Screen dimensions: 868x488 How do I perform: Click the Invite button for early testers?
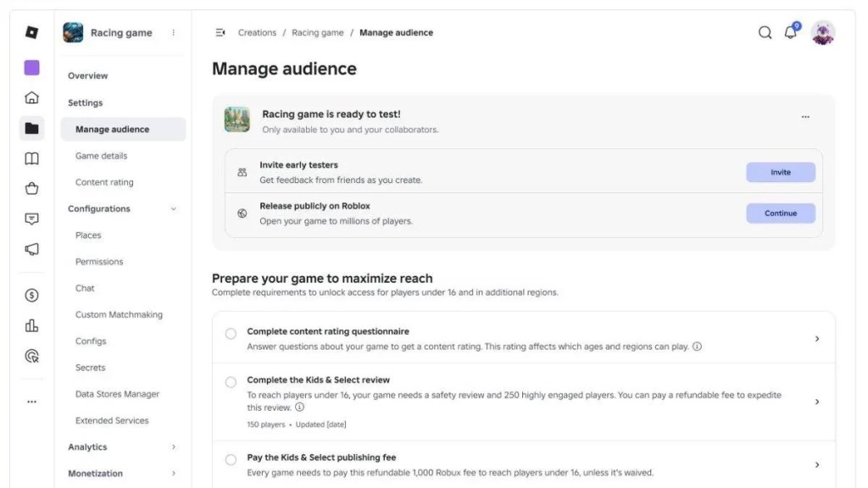[781, 173]
